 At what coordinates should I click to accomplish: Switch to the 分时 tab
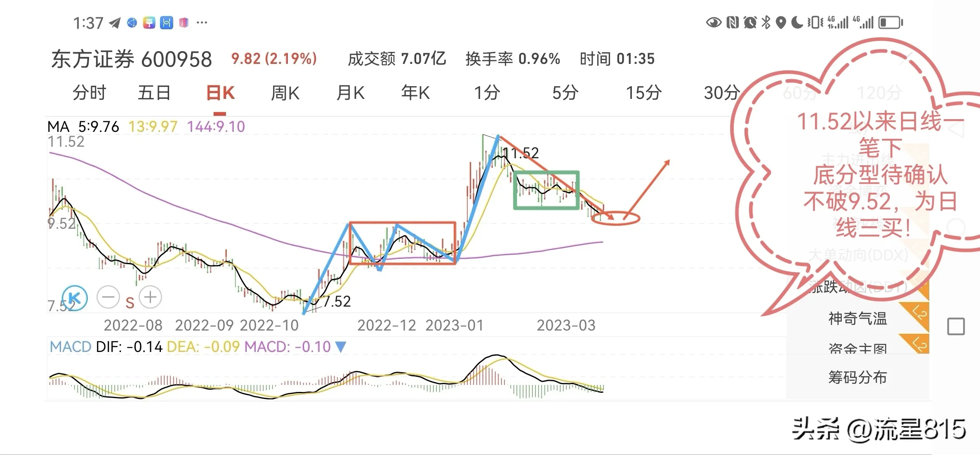(90, 93)
